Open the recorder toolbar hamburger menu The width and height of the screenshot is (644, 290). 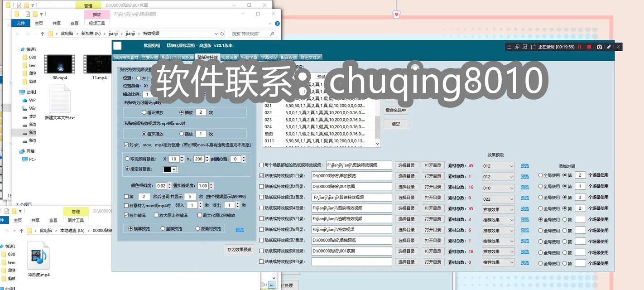[x=509, y=47]
